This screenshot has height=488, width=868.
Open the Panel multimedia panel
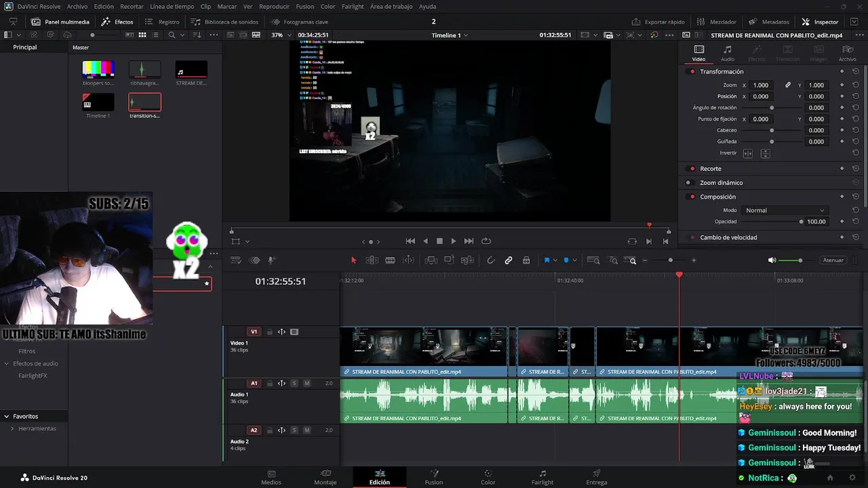(x=60, y=22)
